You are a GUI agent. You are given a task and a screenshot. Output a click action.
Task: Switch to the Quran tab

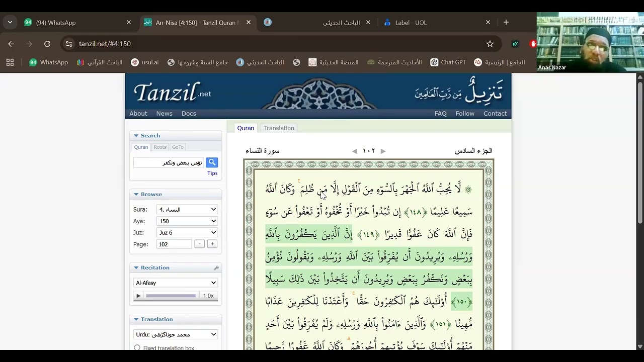[246, 128]
